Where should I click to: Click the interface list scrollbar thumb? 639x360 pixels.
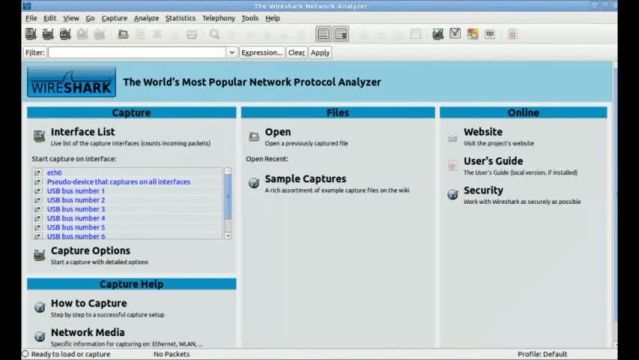click(228, 197)
